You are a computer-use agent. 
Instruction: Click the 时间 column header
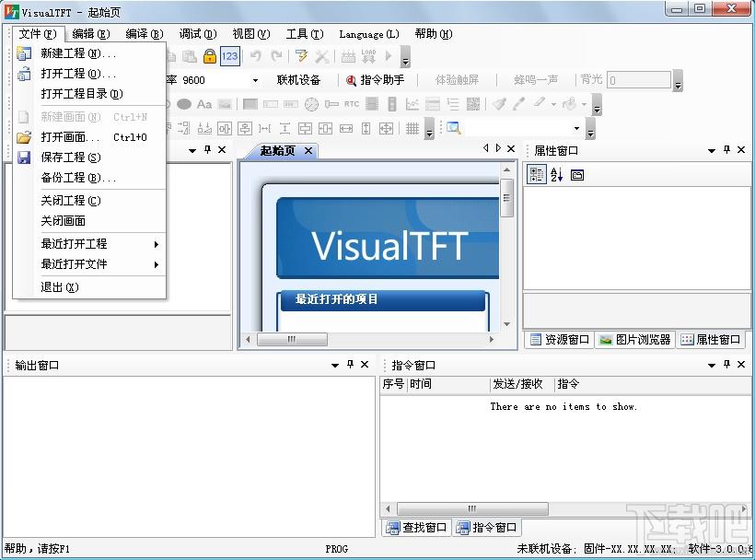click(x=448, y=384)
